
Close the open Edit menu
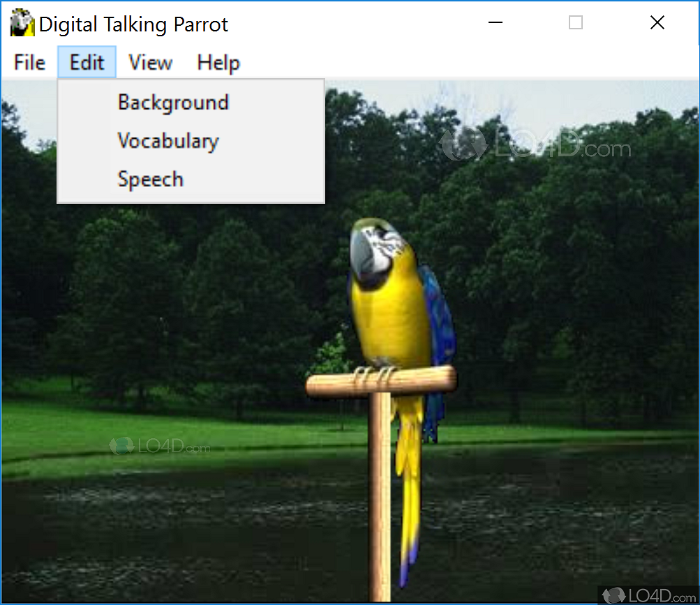click(x=87, y=63)
